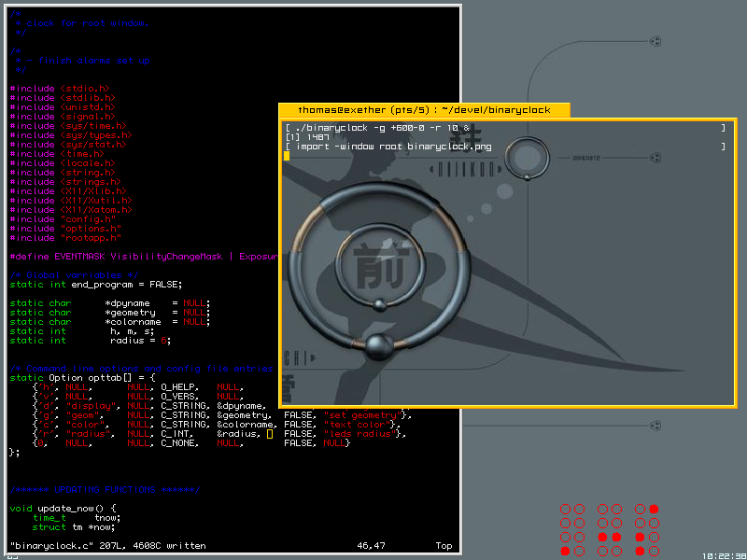Image resolution: width=747 pixels, height=560 pixels.
Task: Click the '#include <unistd.h>' line
Action: (63, 107)
